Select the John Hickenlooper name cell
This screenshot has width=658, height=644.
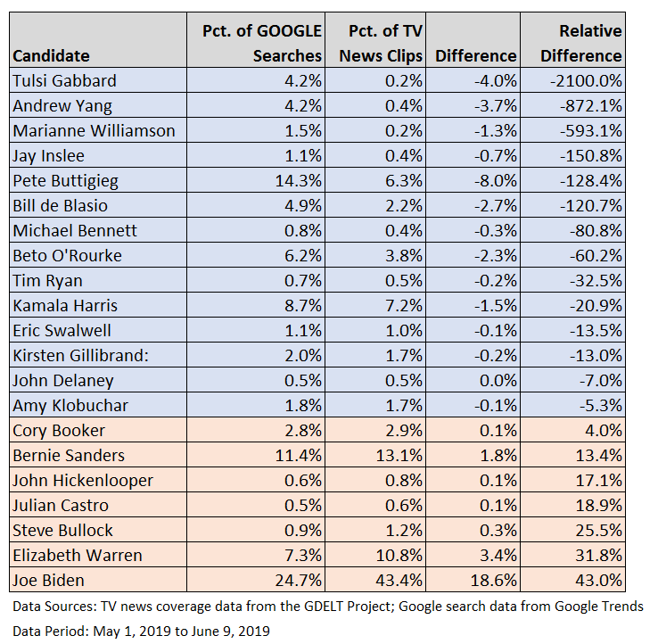[x=98, y=480]
